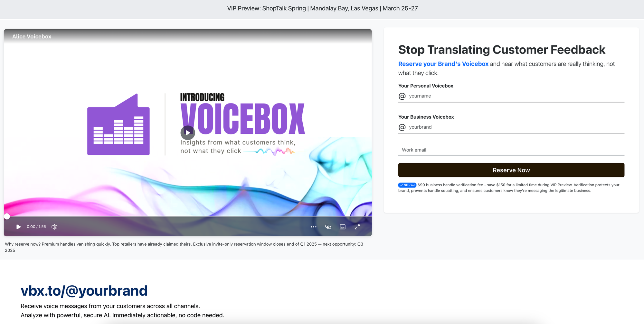Copy the video link using the chain icon
This screenshot has height=324, width=644.
[x=328, y=227]
